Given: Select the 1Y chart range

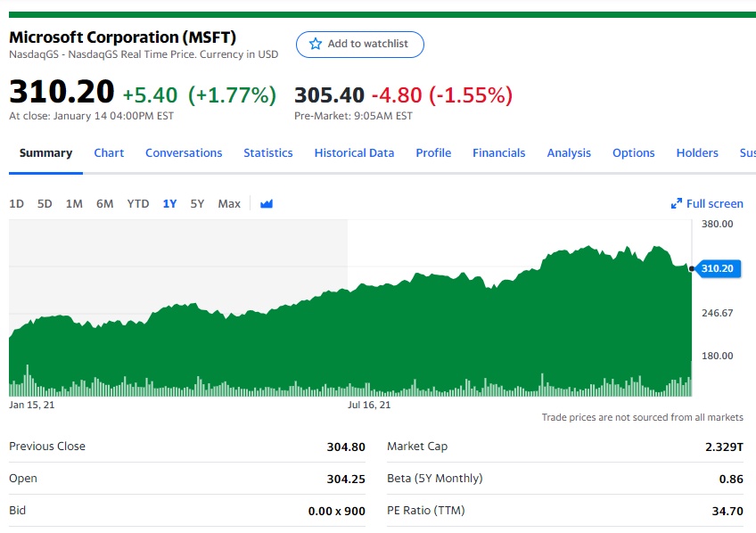Looking at the screenshot, I should [x=169, y=204].
